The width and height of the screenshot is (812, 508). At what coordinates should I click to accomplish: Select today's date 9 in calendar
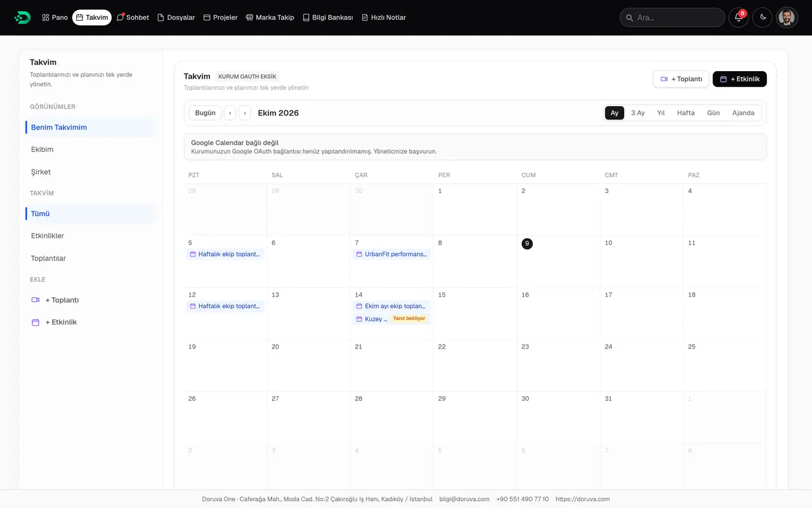point(527,244)
